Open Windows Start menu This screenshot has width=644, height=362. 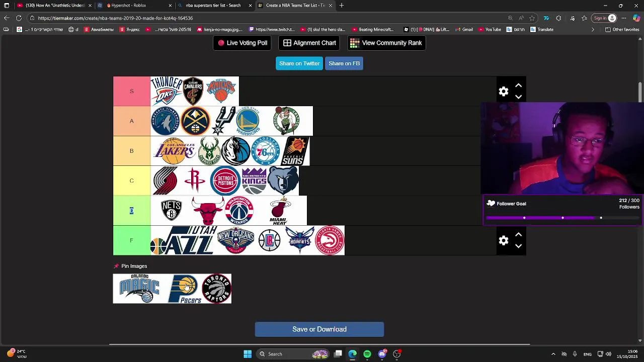[248, 354]
